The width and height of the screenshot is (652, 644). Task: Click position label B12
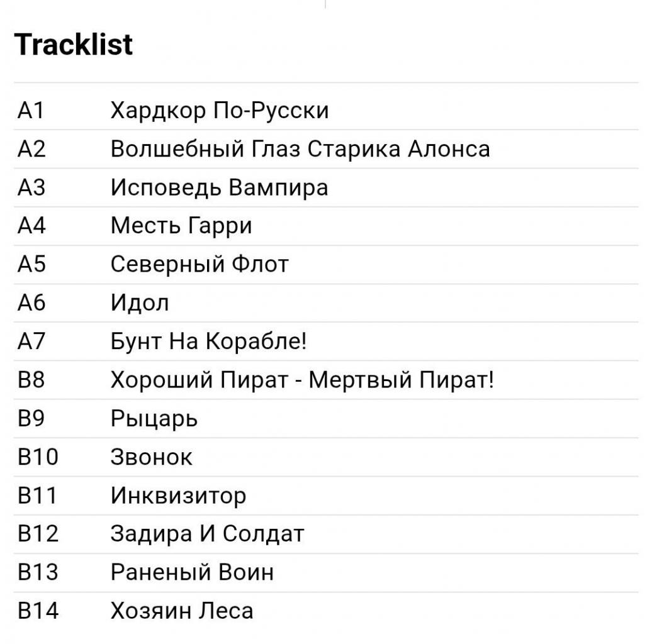(38, 534)
